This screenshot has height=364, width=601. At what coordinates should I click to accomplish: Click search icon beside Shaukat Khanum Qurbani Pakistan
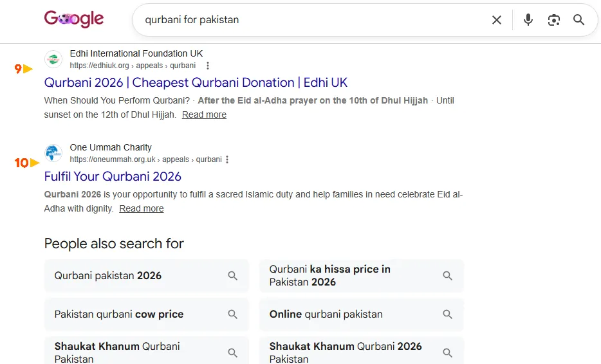(233, 352)
